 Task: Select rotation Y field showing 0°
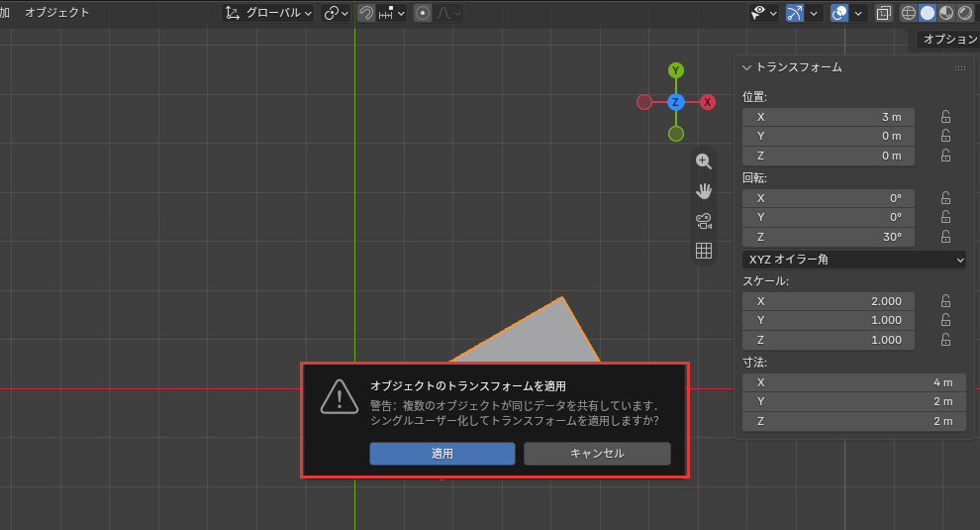pos(829,217)
